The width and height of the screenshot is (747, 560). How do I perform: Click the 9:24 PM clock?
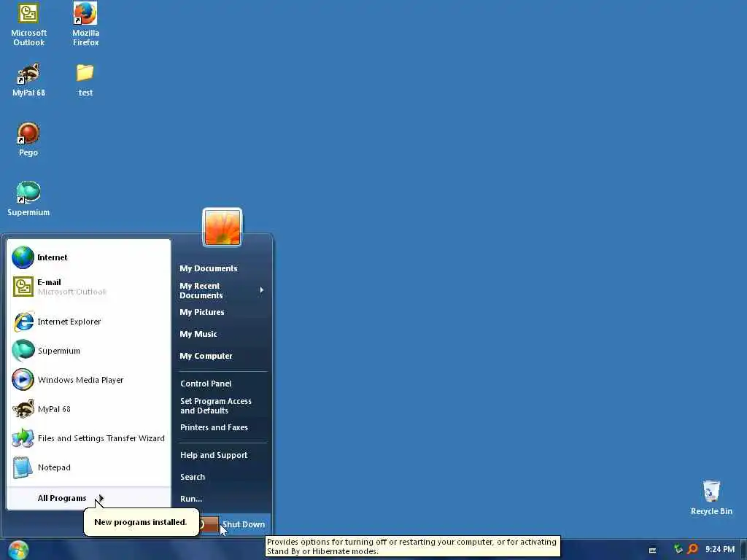tap(720, 550)
